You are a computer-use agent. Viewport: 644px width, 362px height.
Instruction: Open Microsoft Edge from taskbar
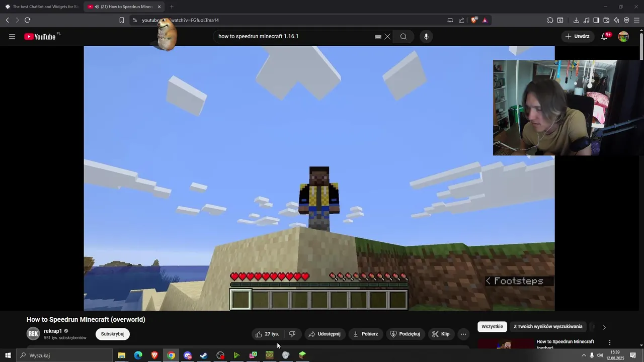[x=138, y=355]
